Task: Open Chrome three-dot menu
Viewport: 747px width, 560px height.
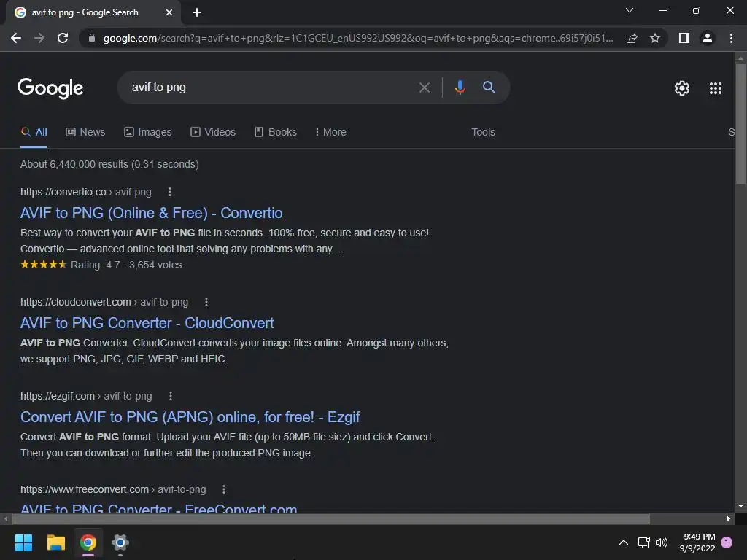Action: pyautogui.click(x=731, y=38)
